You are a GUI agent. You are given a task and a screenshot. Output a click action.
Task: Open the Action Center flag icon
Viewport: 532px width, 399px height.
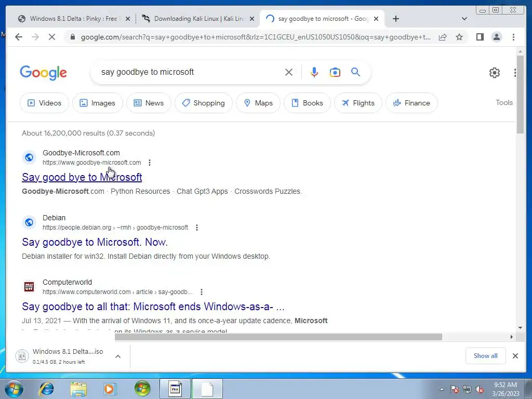tap(454, 390)
